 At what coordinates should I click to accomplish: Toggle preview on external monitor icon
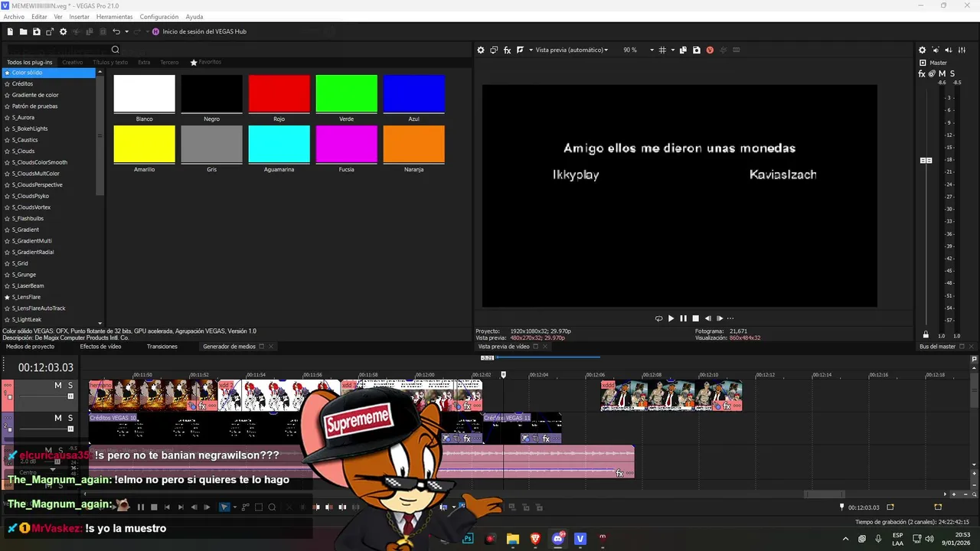point(494,50)
